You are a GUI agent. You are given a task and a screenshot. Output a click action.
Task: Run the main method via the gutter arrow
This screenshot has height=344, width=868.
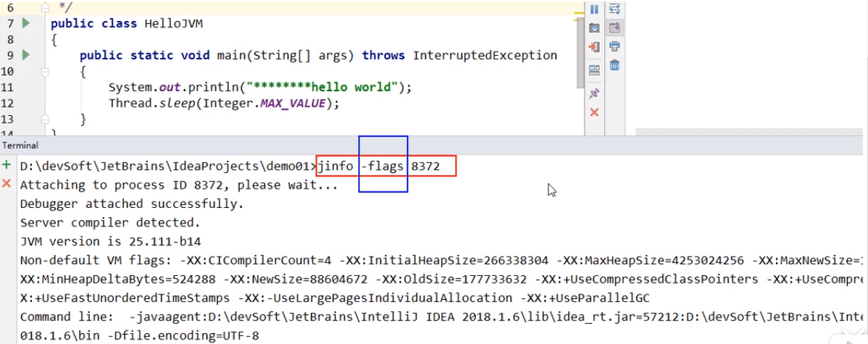(x=25, y=55)
